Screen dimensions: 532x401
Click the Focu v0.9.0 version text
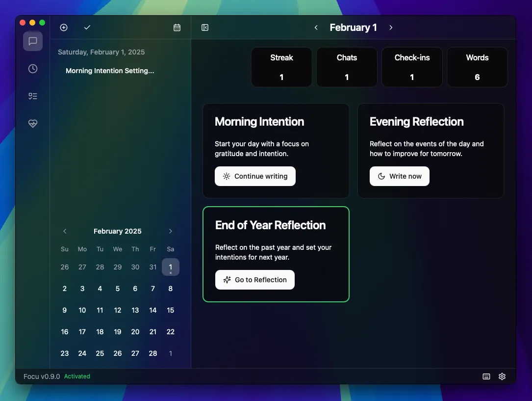42,376
